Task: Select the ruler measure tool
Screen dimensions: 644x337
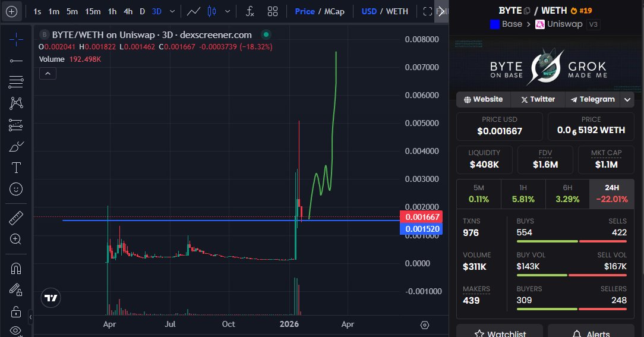Action: tap(16, 218)
